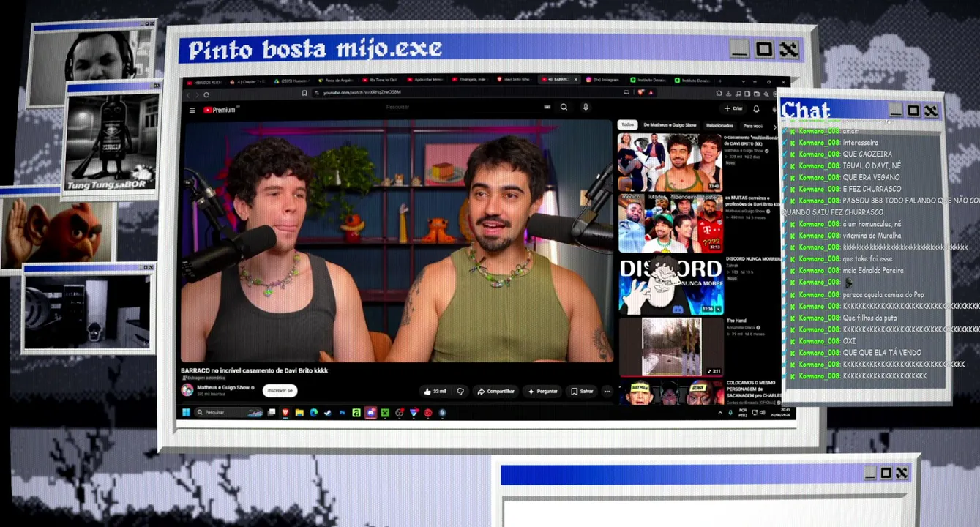Show hidden system tray icons chevron
The height and width of the screenshot is (527, 980).
coord(720,413)
